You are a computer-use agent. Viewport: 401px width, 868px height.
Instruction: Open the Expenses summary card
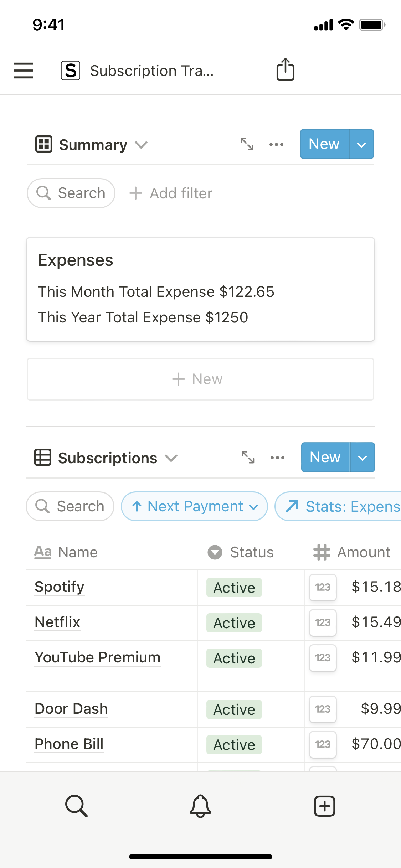coord(200,289)
